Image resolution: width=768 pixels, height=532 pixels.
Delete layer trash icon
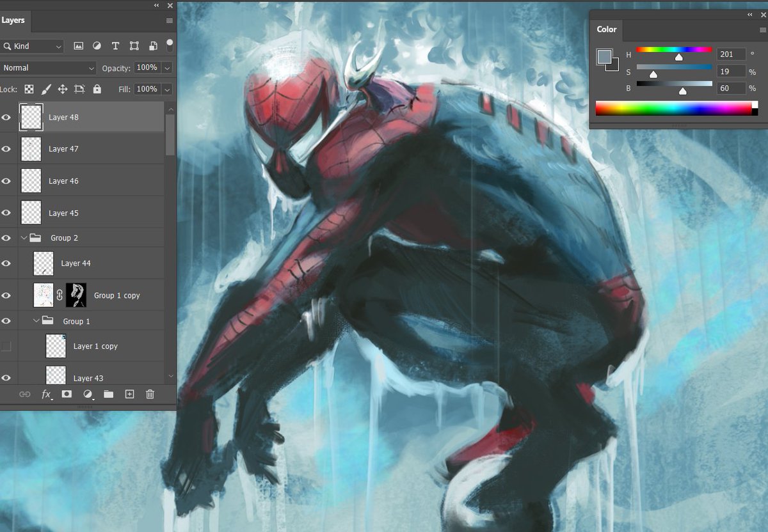coord(150,394)
